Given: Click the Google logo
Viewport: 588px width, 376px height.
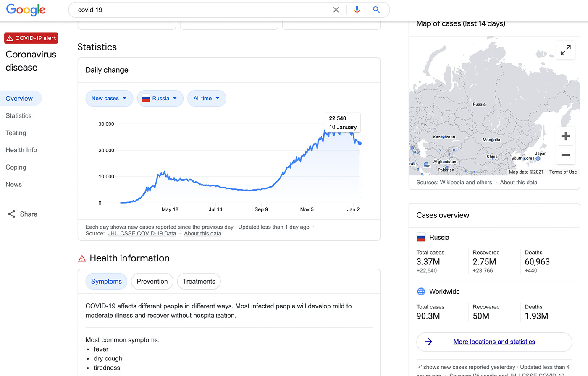Looking at the screenshot, I should pyautogui.click(x=26, y=10).
